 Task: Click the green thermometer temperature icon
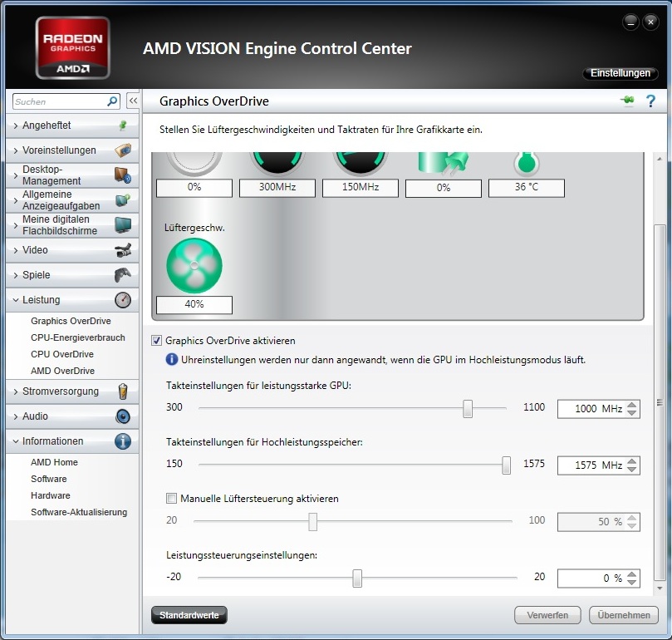tap(527, 164)
